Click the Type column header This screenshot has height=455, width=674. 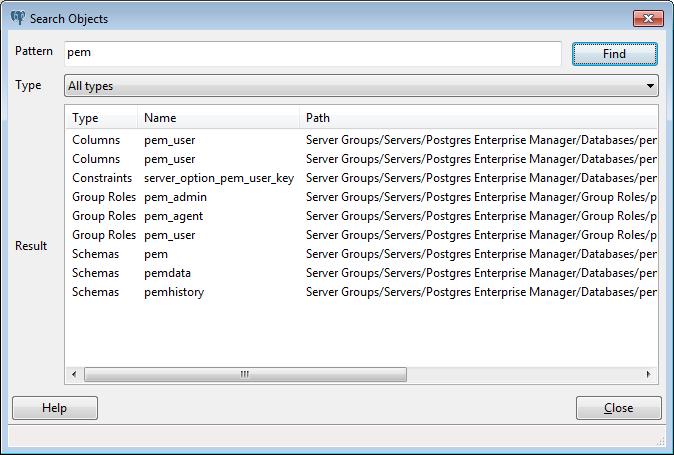pyautogui.click(x=101, y=118)
